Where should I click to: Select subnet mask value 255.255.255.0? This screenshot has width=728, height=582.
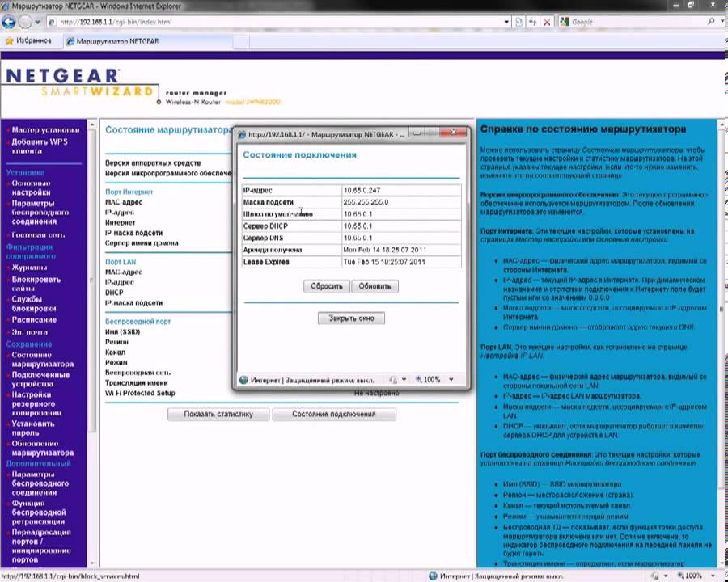click(x=366, y=202)
